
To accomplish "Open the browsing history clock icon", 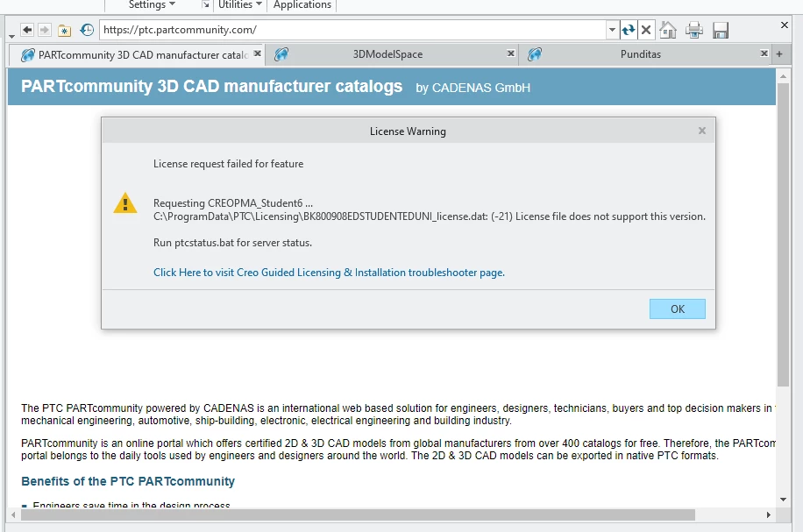I will [87, 30].
